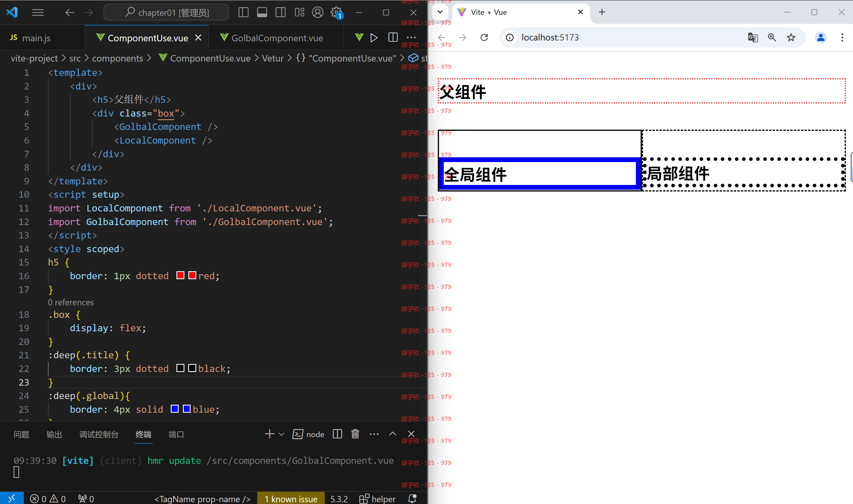
Task: Bookmark this page with the star icon
Action: (x=791, y=37)
